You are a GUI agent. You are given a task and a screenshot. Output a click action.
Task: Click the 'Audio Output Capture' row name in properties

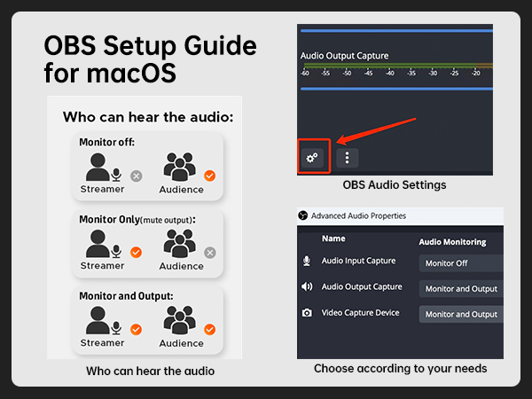click(x=362, y=286)
